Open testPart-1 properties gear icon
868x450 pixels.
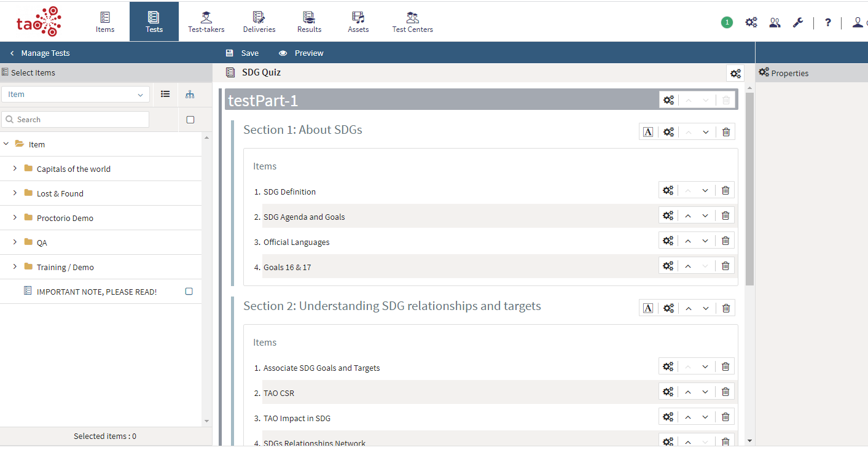click(x=668, y=100)
